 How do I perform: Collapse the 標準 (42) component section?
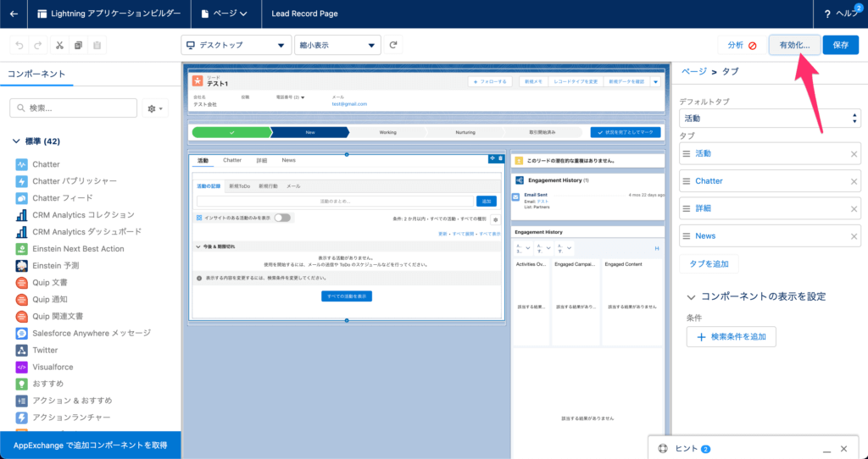(16, 141)
